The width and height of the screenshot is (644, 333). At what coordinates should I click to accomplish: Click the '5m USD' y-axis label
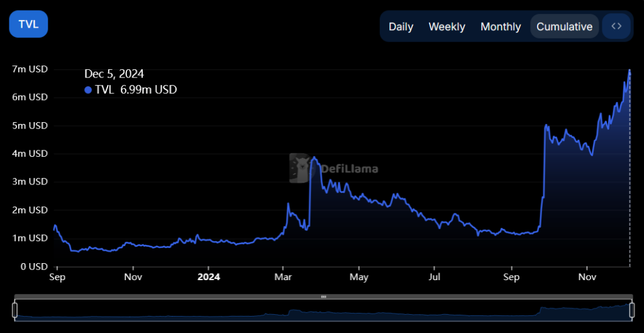pyautogui.click(x=30, y=125)
